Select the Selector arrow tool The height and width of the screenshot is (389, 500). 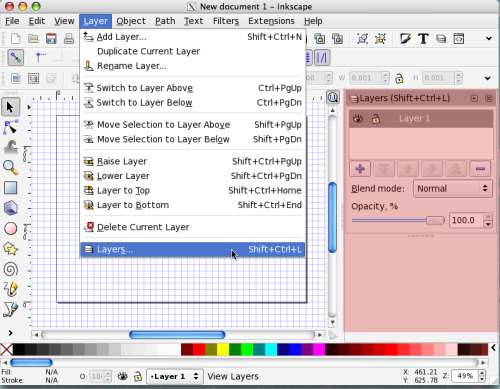click(x=10, y=107)
